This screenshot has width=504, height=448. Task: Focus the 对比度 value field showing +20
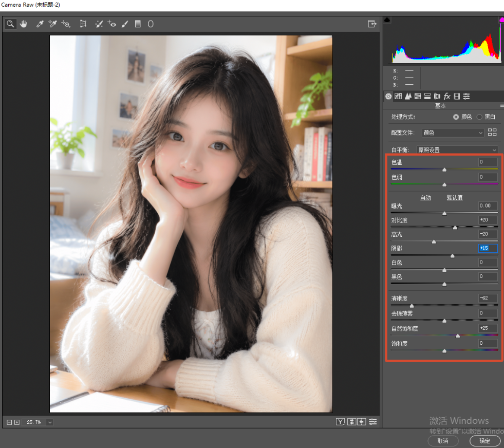[x=488, y=220]
